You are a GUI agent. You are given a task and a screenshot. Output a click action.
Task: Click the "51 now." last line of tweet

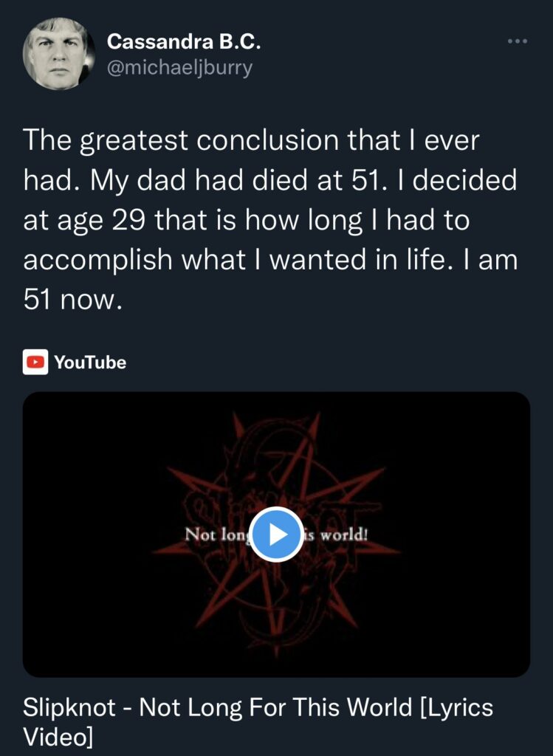71,300
